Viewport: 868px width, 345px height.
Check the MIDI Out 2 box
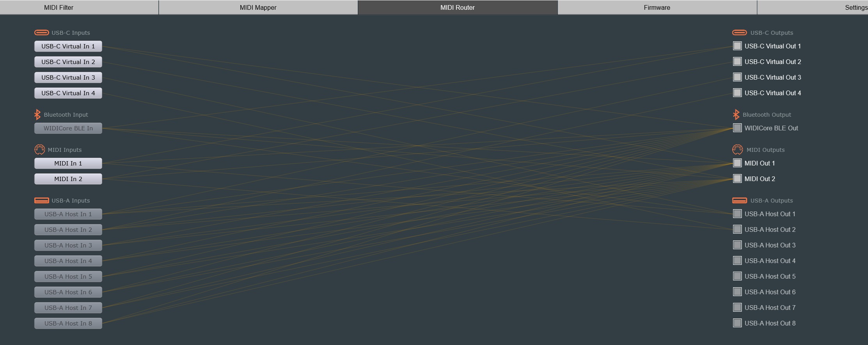tap(737, 179)
